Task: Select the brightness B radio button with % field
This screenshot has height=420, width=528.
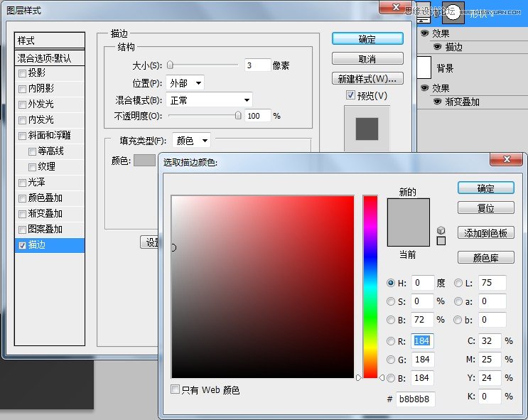Action: pos(391,320)
